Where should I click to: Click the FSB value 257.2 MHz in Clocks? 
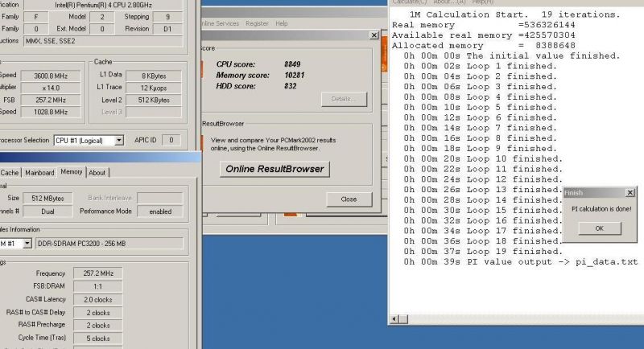[x=51, y=100]
